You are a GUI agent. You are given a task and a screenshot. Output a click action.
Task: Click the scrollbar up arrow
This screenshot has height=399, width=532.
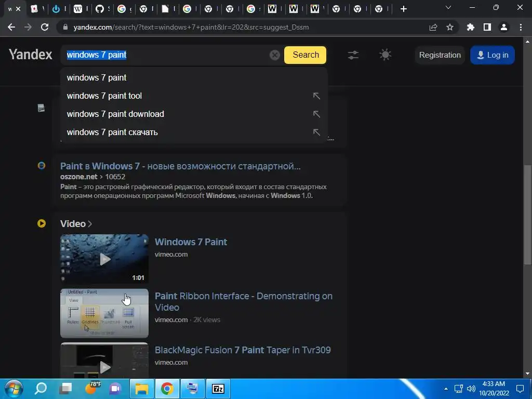point(527,42)
